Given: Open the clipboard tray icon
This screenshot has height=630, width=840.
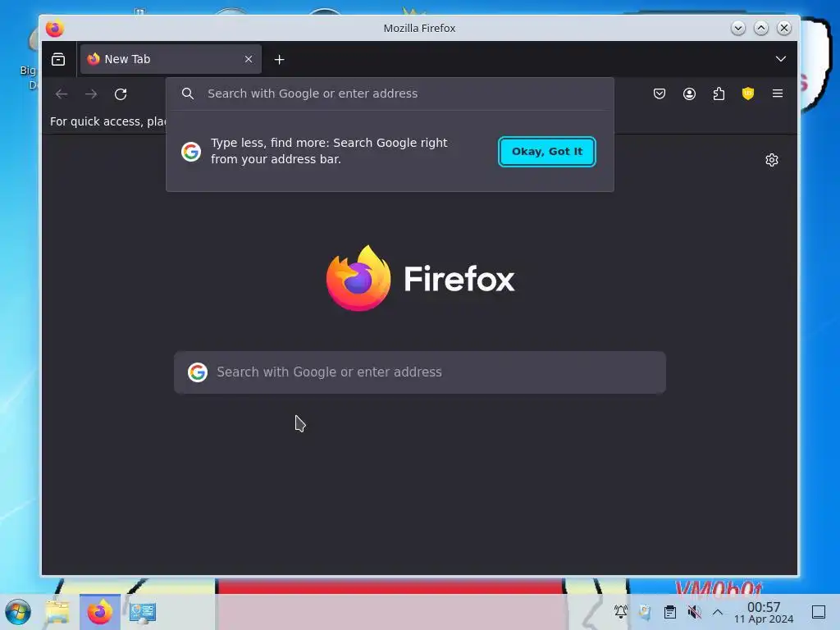Looking at the screenshot, I should click(x=669, y=612).
